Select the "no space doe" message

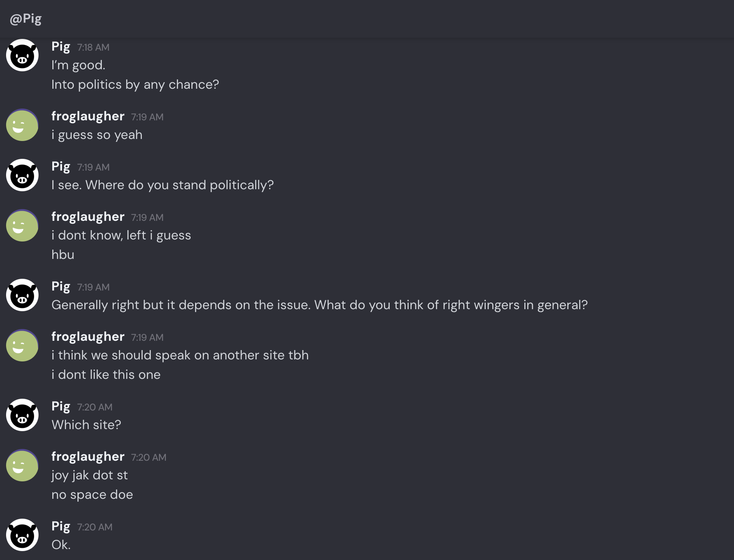pyautogui.click(x=92, y=495)
